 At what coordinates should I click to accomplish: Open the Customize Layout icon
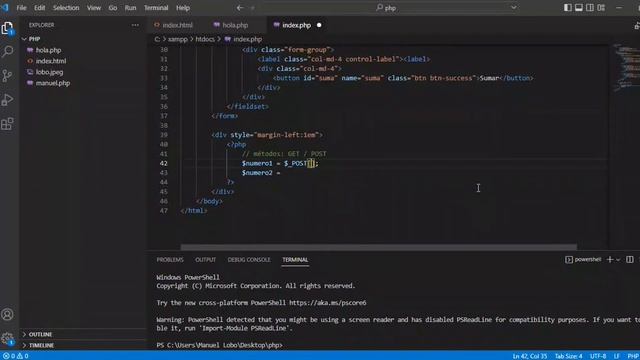601,8
